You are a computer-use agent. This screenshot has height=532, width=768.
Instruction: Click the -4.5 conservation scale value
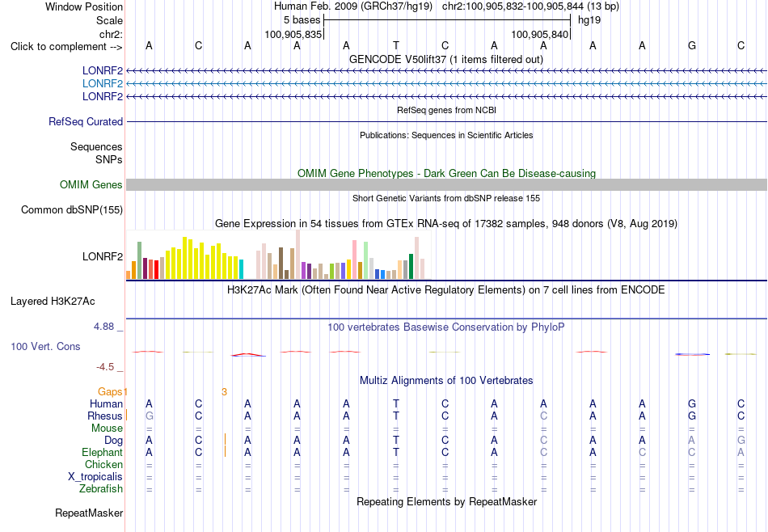pos(105,367)
